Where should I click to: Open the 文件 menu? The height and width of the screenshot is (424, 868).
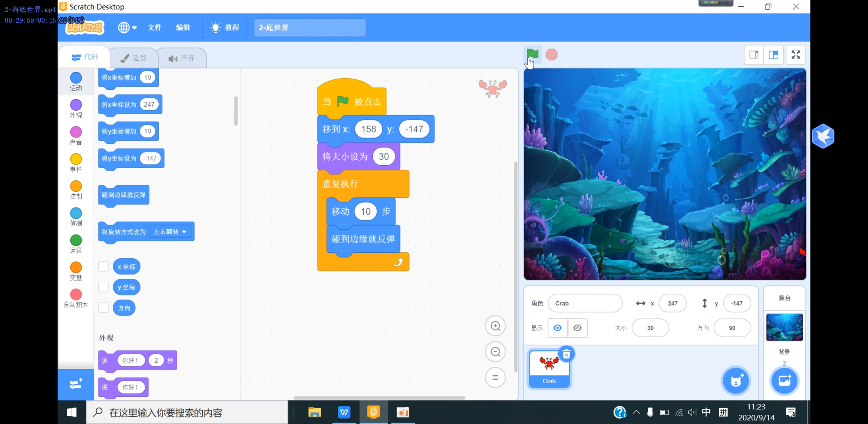(155, 28)
